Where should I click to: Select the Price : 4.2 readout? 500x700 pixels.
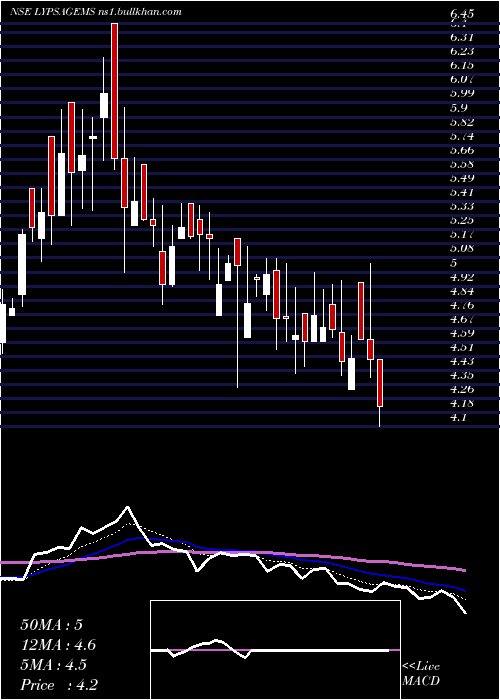click(x=59, y=685)
